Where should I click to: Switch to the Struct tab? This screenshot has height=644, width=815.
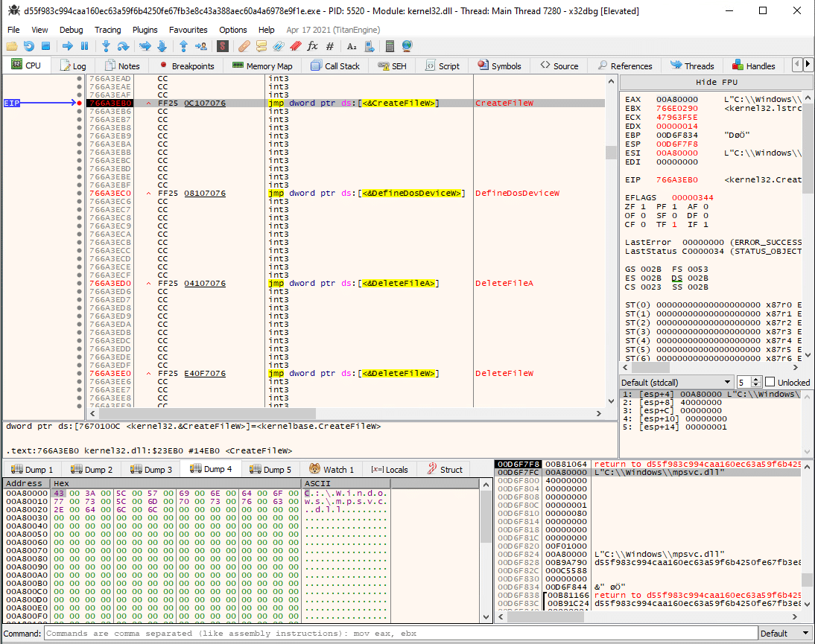coord(445,470)
